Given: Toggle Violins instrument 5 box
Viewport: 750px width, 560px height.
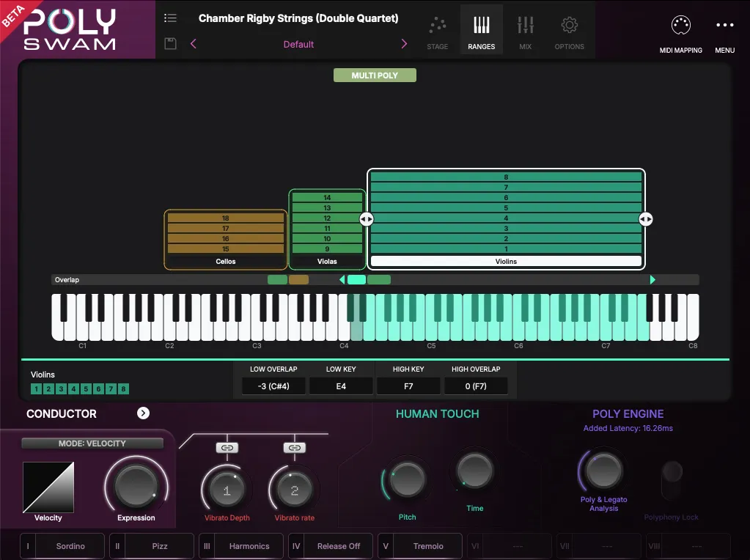Looking at the screenshot, I should (x=86, y=388).
